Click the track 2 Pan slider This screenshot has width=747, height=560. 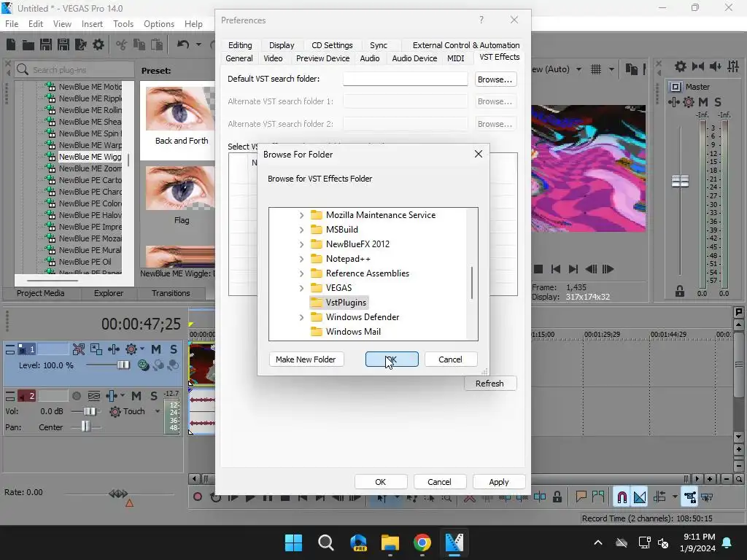click(x=86, y=427)
